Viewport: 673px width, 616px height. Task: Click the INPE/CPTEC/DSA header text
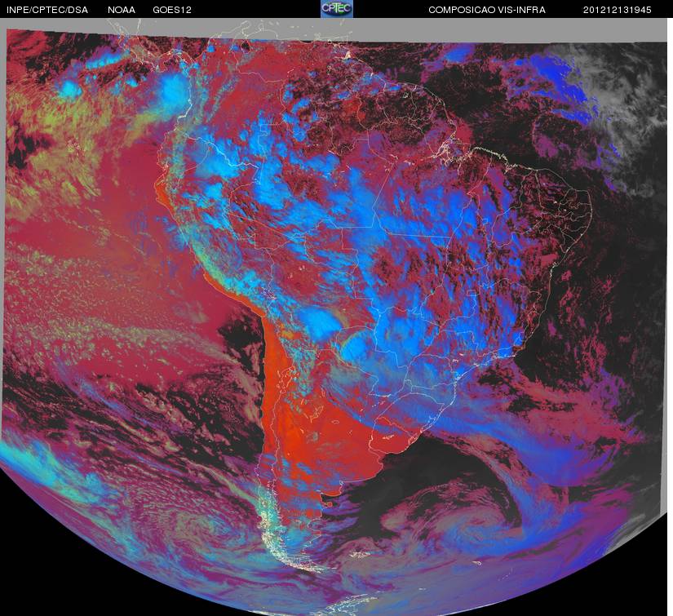click(x=47, y=10)
